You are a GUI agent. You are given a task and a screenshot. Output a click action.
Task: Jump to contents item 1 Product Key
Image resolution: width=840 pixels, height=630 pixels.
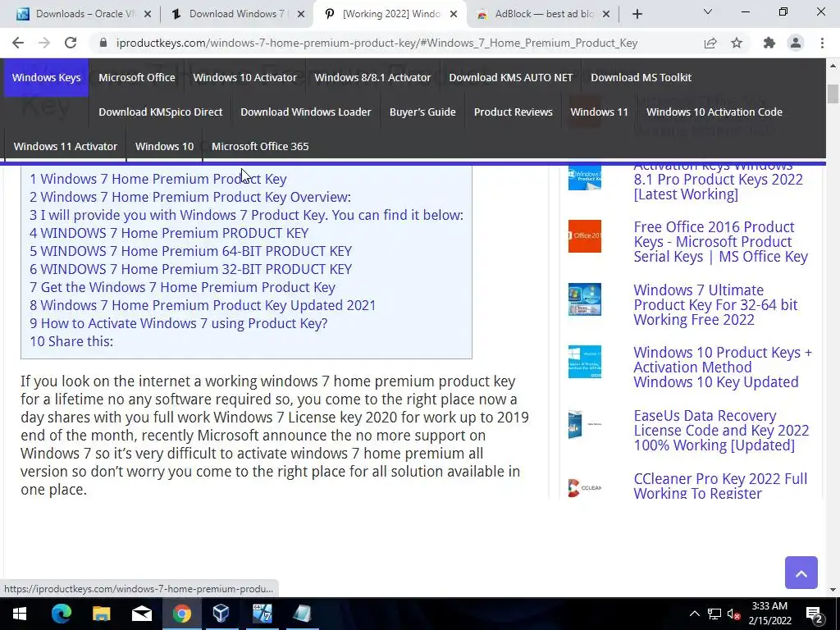click(158, 178)
